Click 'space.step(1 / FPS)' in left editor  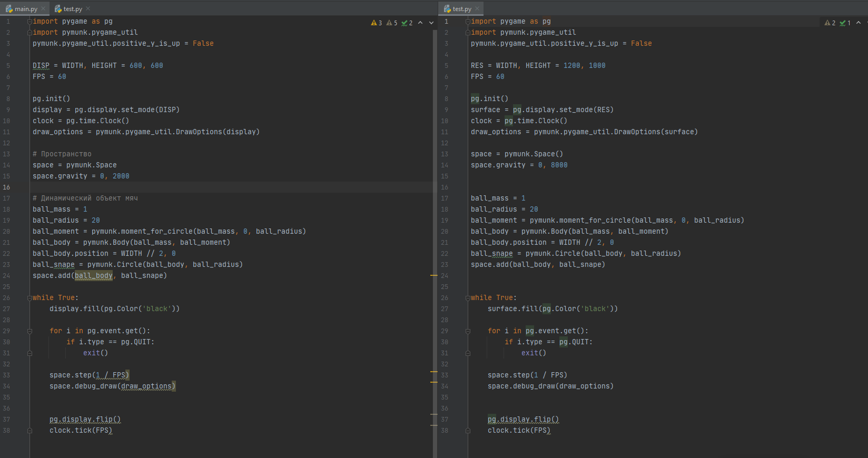point(90,375)
